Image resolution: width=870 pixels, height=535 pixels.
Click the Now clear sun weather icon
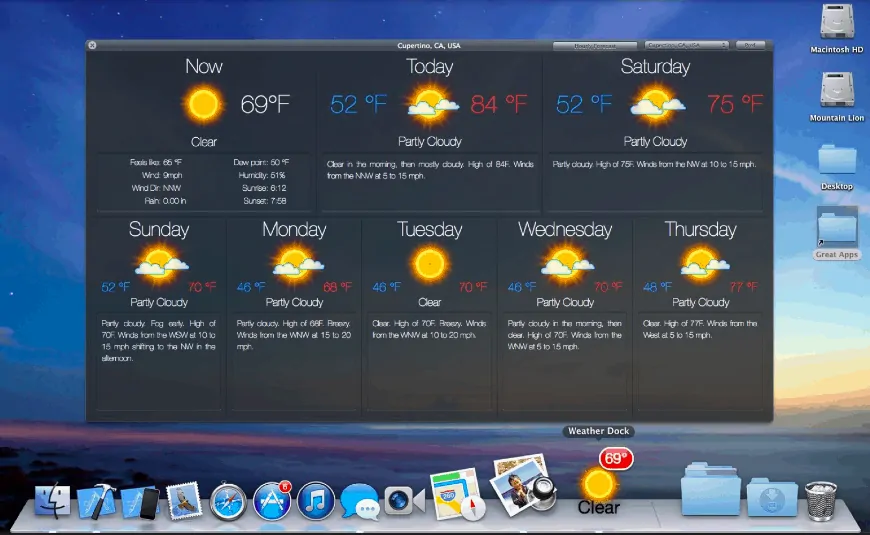[203, 103]
